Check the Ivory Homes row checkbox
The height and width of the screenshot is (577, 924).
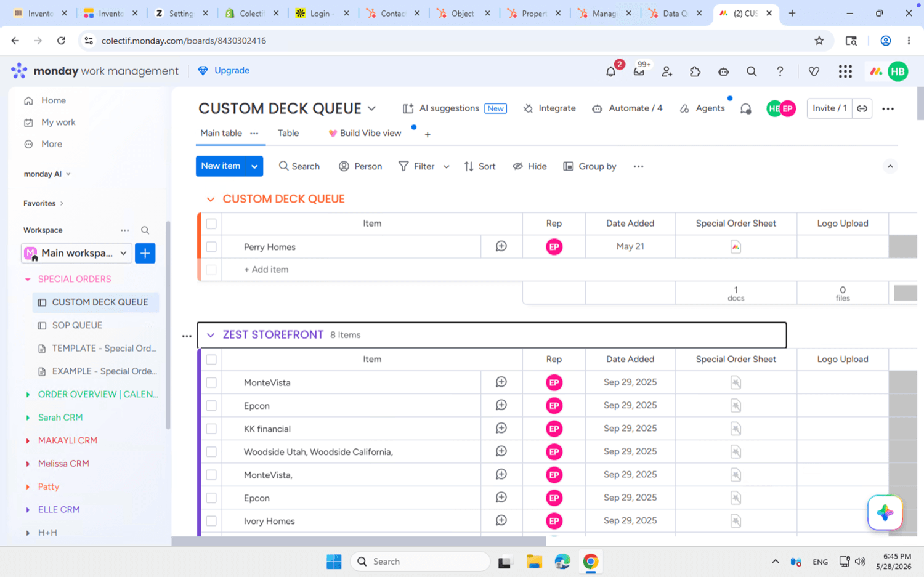(211, 521)
